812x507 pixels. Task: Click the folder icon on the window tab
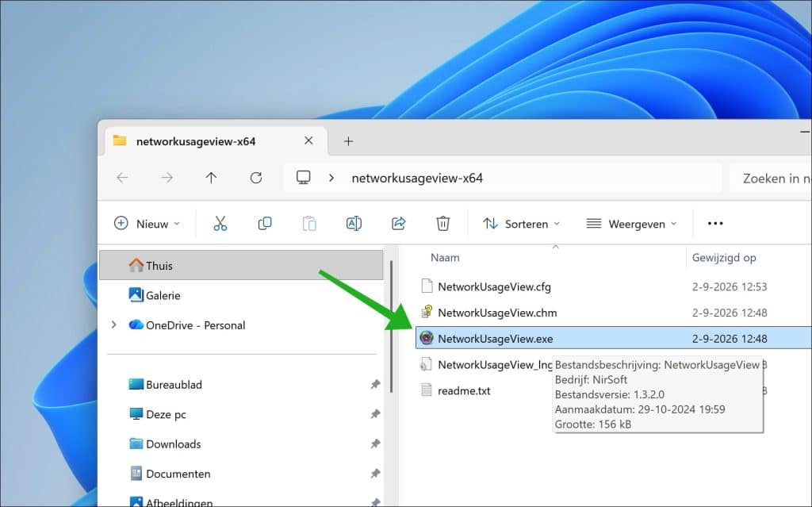(x=120, y=140)
